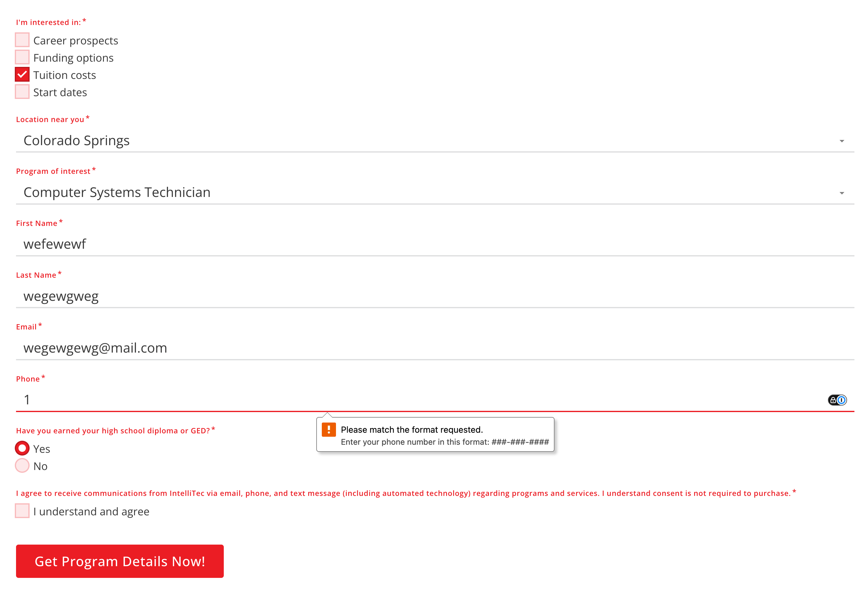This screenshot has width=868, height=601.
Task: Click the 1Password icon in Phone field
Action: point(837,400)
